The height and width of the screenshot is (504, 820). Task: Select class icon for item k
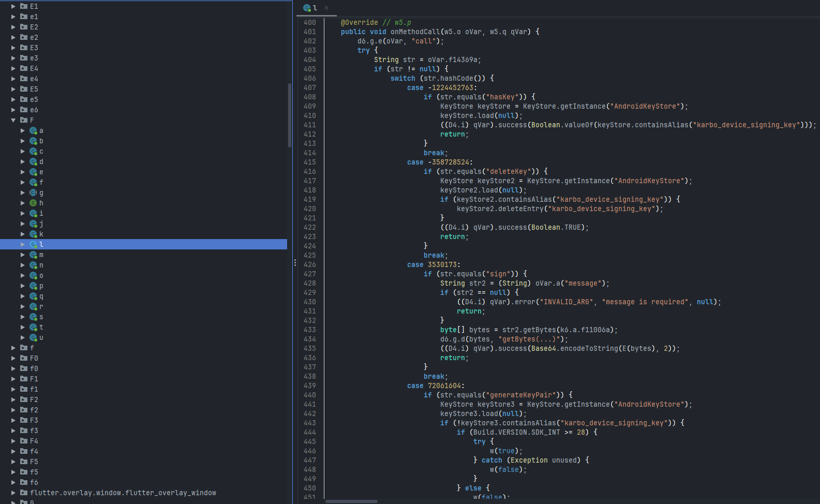point(33,234)
